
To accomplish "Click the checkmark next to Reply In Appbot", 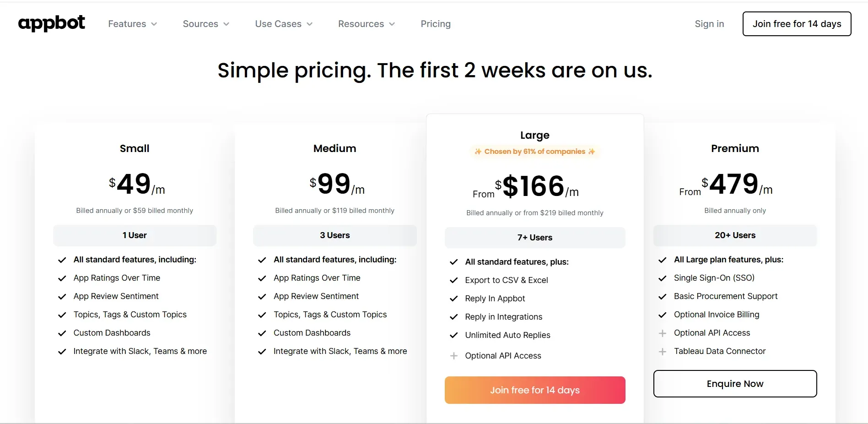I will [x=454, y=299].
